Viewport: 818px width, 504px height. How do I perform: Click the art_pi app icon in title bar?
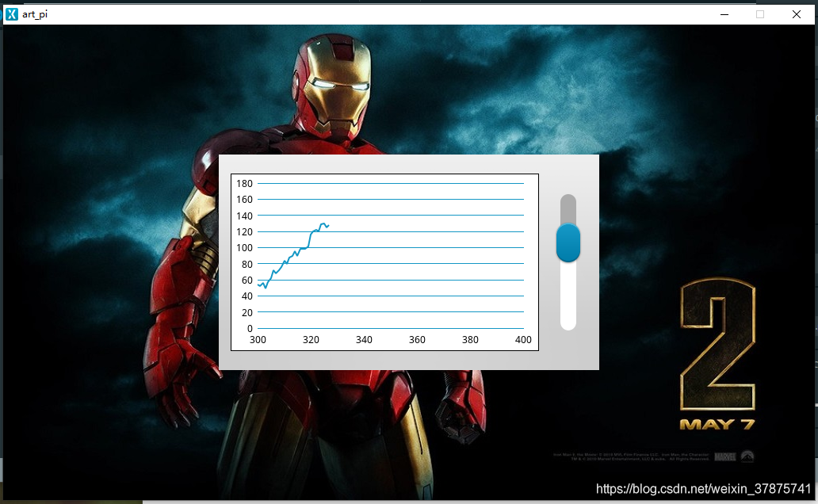pyautogui.click(x=11, y=14)
